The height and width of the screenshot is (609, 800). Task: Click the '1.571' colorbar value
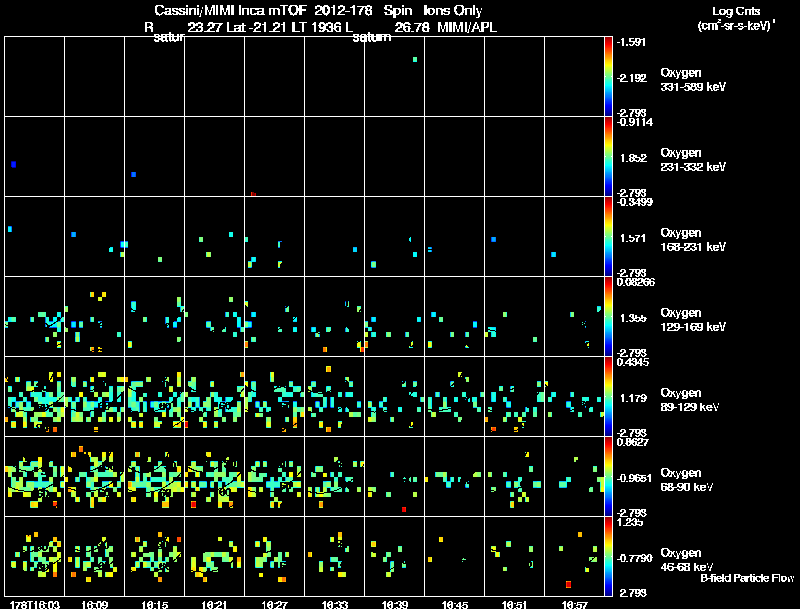click(x=633, y=238)
